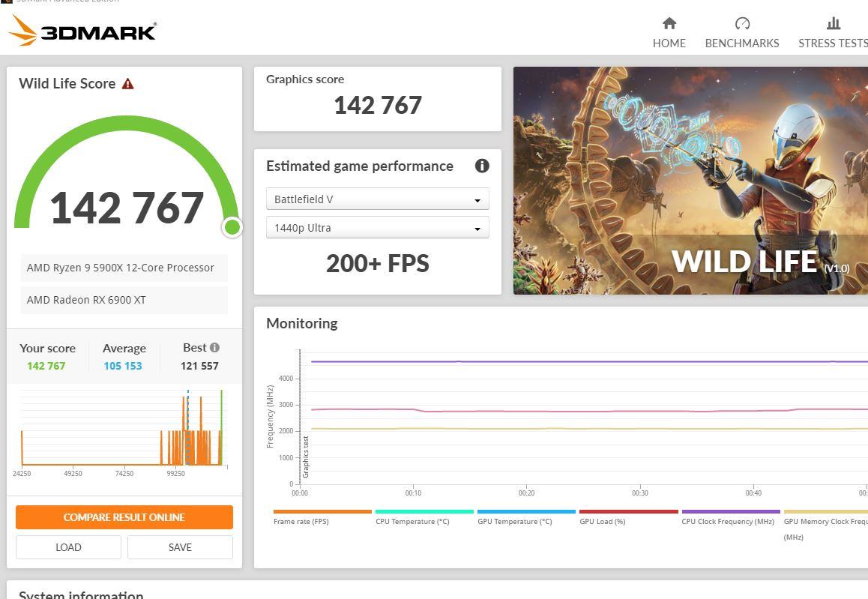
Task: Click the Graphics test marker on chart
Action: point(306,457)
